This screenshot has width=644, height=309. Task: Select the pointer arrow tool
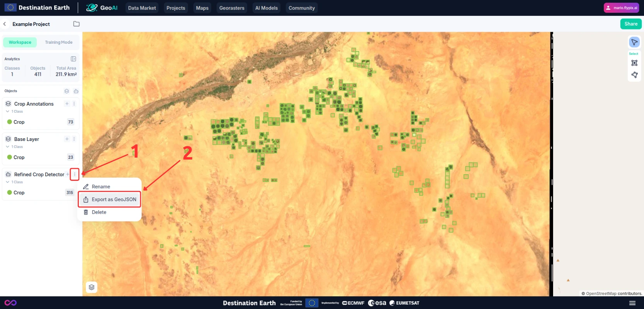634,42
